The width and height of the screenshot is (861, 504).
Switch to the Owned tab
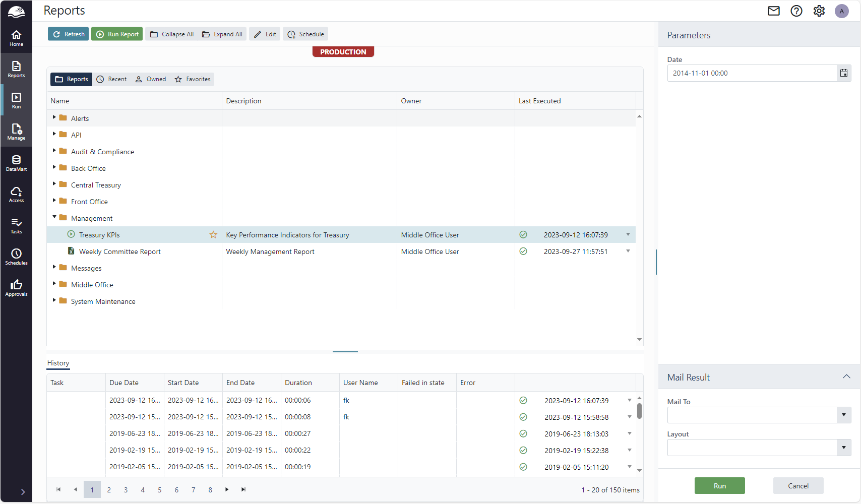tap(150, 79)
